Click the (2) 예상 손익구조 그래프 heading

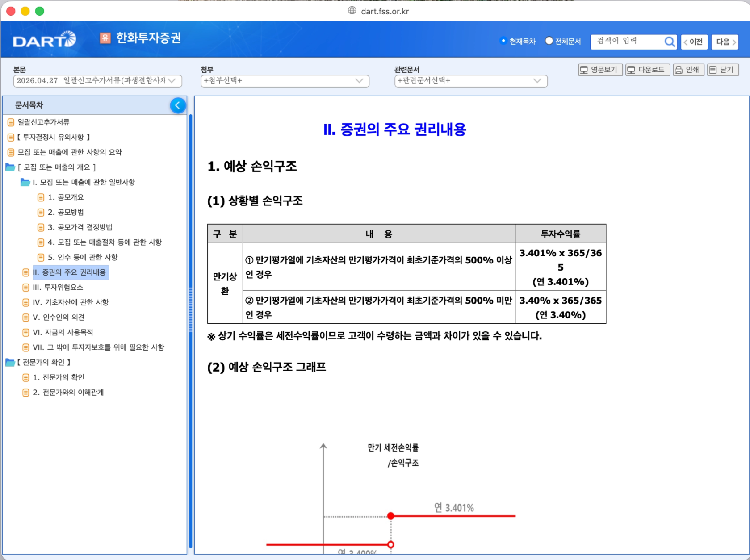tap(267, 367)
